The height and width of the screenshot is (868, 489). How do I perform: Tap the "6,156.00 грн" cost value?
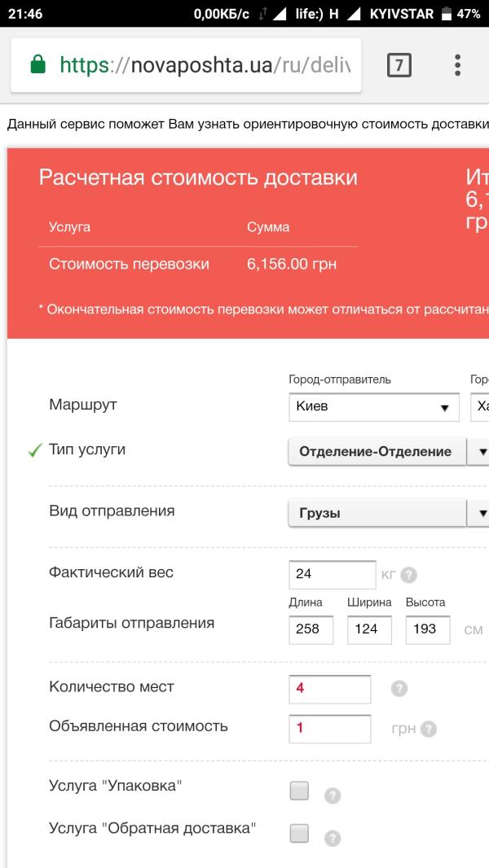(x=292, y=264)
